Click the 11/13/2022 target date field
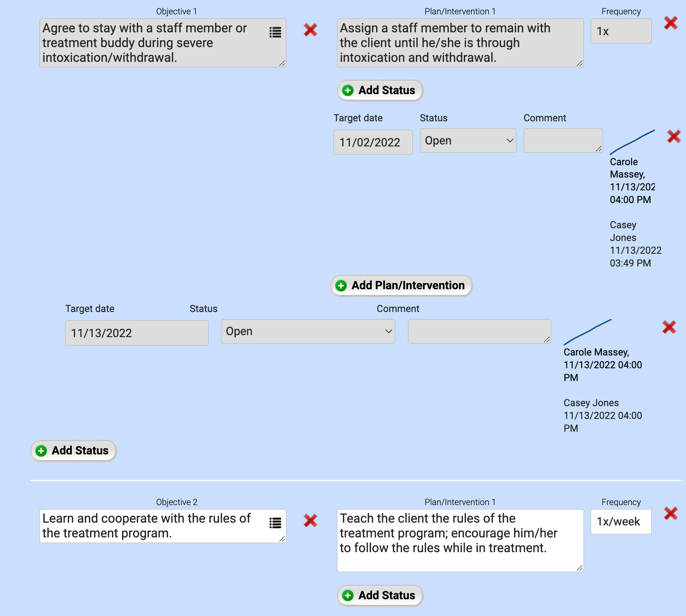 click(136, 333)
